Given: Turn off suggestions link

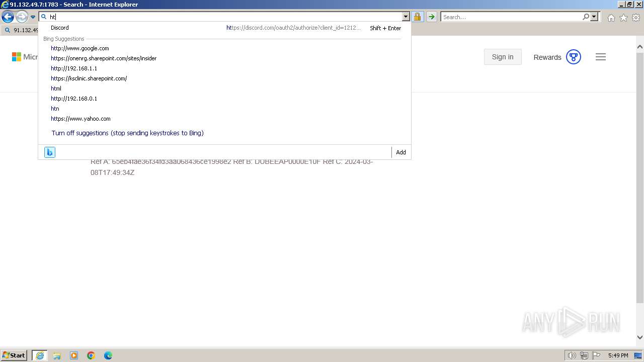Looking at the screenshot, I should [x=127, y=133].
